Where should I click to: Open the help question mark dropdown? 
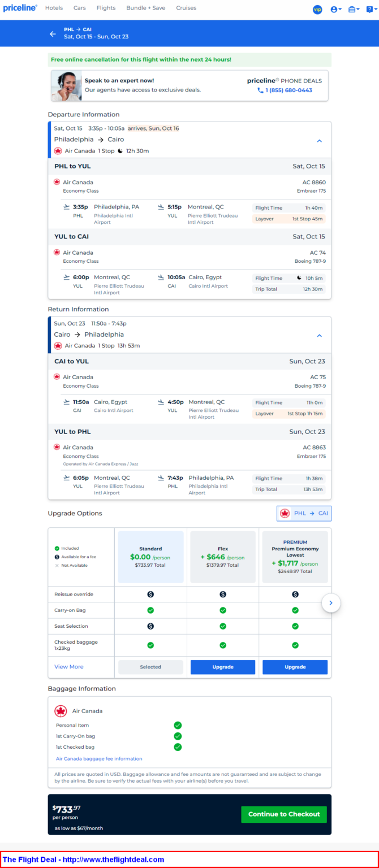371,9
